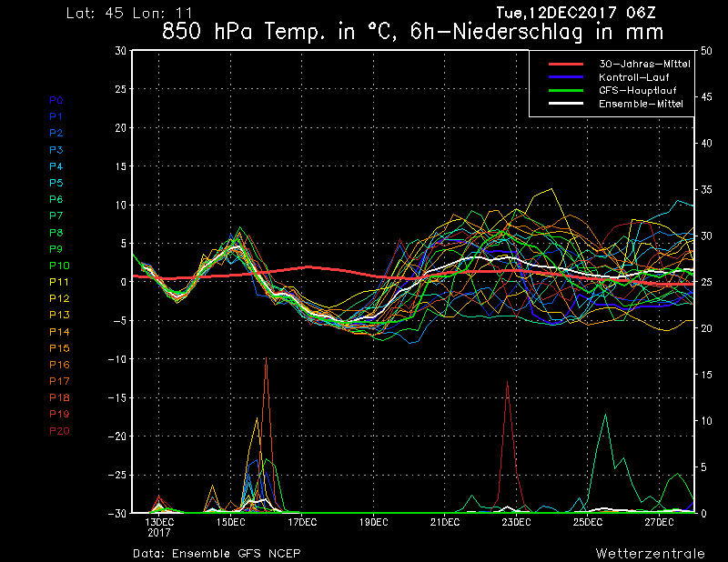This screenshot has width=728, height=562.
Task: Click the chart title '850 hPa Temp. in °C'
Action: [x=281, y=32]
